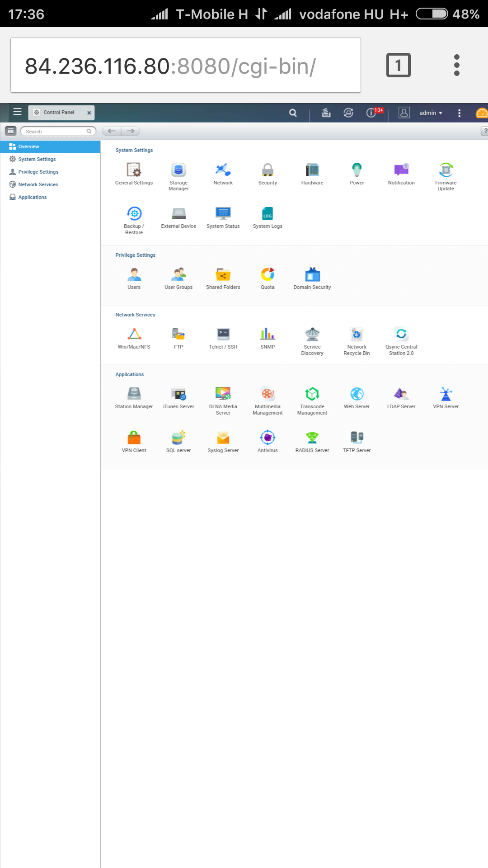Click the notifications icon with 10+ badge

(x=372, y=113)
